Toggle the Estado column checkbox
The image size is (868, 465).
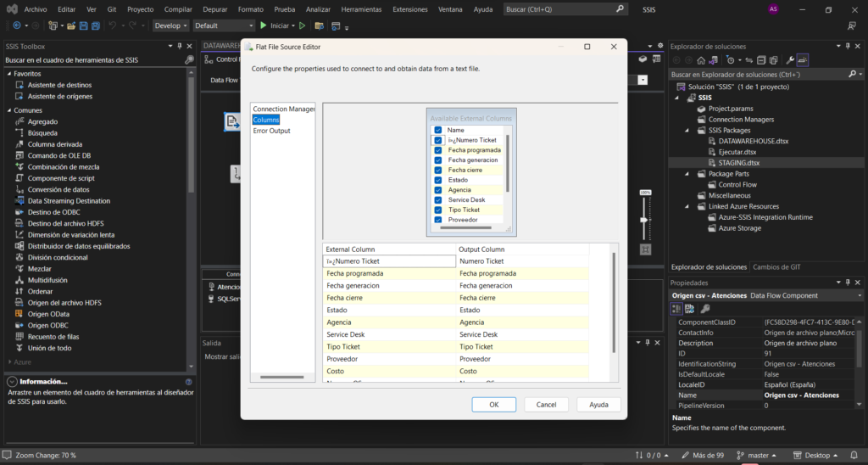pos(438,180)
